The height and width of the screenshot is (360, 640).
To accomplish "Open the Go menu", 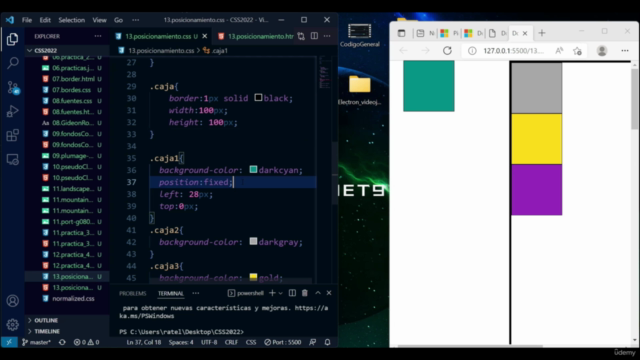I will pyautogui.click(x=118, y=20).
